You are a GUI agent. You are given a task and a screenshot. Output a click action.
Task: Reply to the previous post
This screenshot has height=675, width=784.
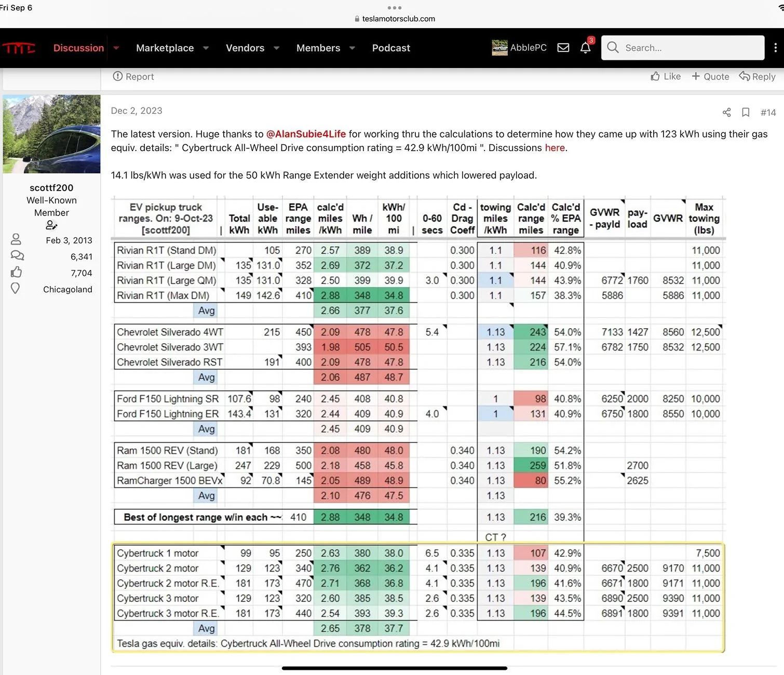[758, 76]
